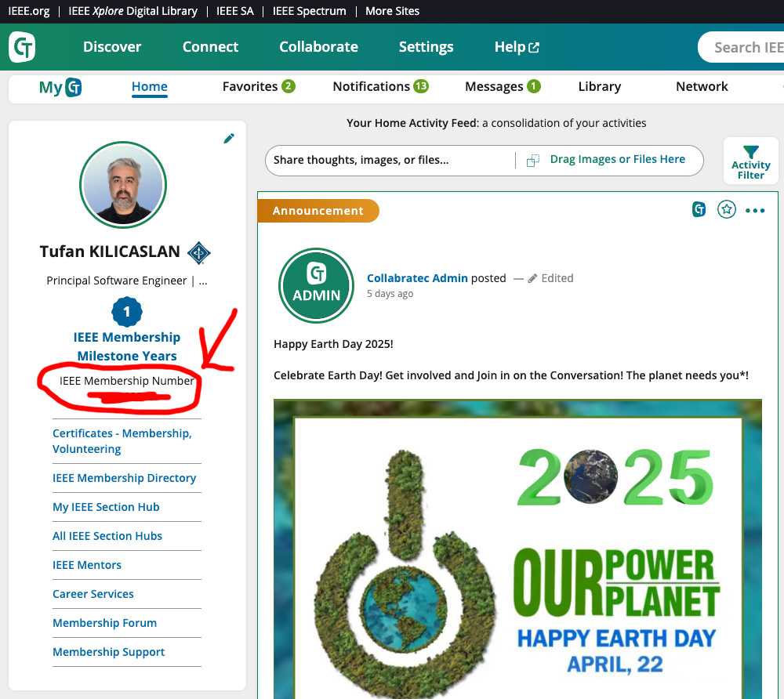Screen dimensions: 784x699
Task: Open the Help external link
Action: pyautogui.click(x=517, y=47)
